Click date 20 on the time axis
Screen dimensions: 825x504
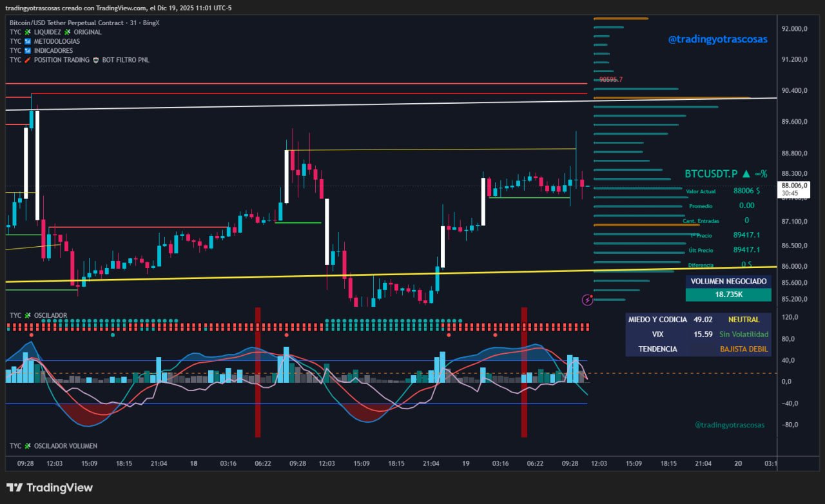[x=738, y=463]
